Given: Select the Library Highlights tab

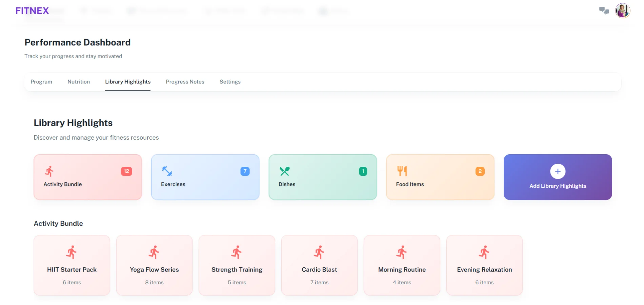Looking at the screenshot, I should pyautogui.click(x=128, y=82).
